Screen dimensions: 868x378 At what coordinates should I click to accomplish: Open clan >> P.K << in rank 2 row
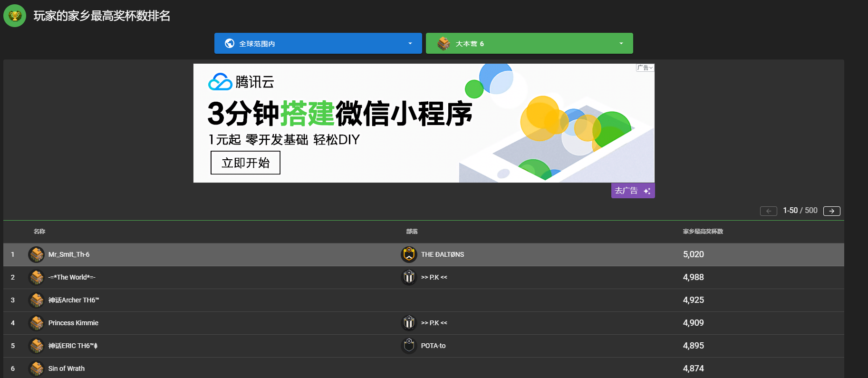point(434,277)
